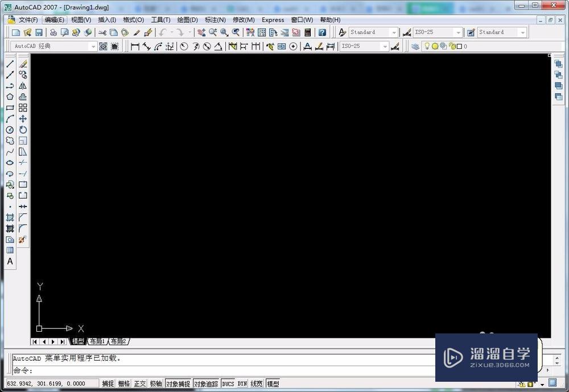Image resolution: width=569 pixels, height=392 pixels.
Task: Expand the ISO-25 dimension style dropdown
Action: [459, 32]
